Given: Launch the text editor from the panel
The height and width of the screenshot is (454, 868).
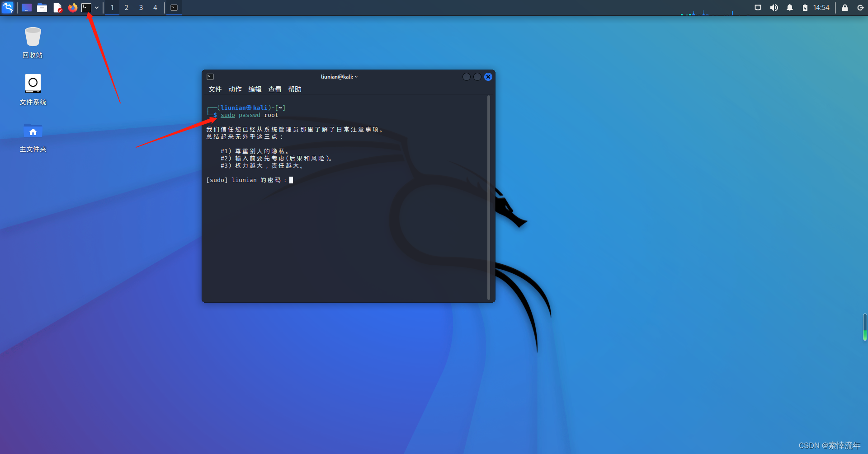Looking at the screenshot, I should [57, 8].
